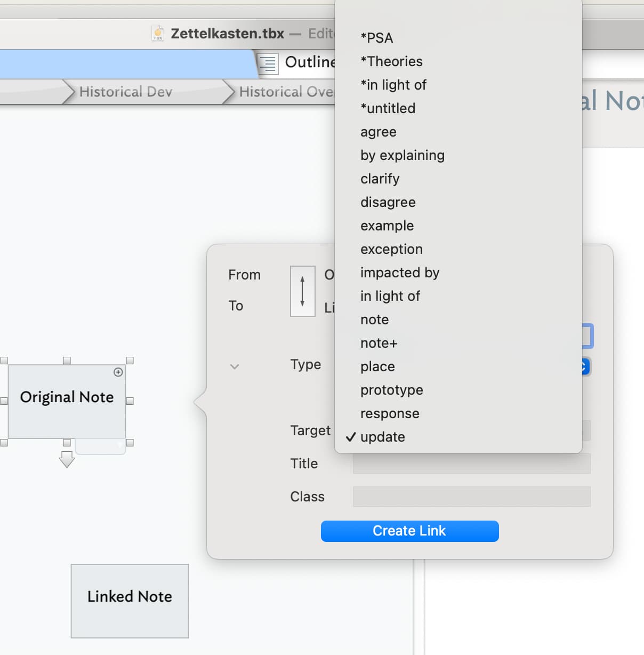Click into the Class text field
This screenshot has height=655, width=644.
(471, 497)
